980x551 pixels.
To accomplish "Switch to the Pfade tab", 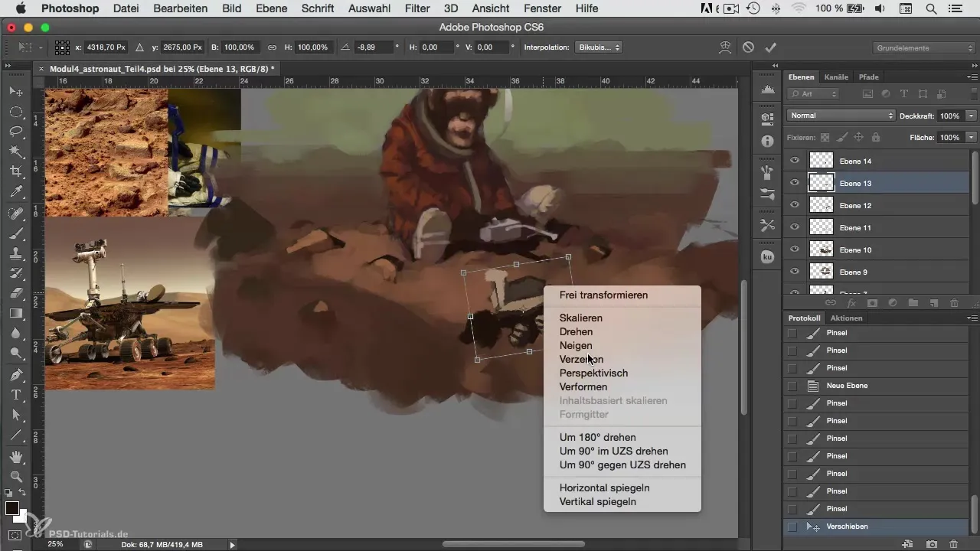I will [868, 77].
